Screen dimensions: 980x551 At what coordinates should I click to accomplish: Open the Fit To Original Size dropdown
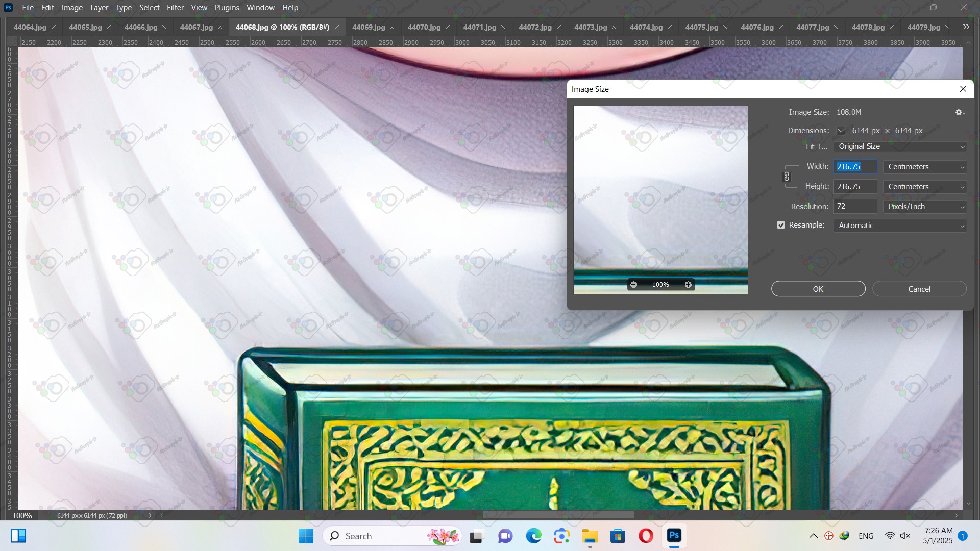(900, 146)
